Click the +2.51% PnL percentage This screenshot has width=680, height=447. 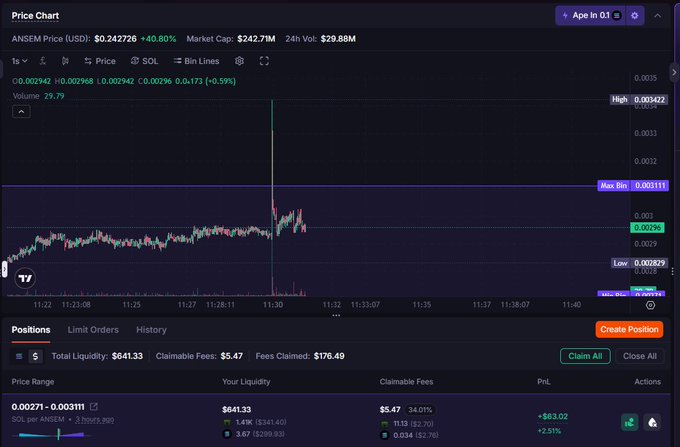pyautogui.click(x=549, y=431)
